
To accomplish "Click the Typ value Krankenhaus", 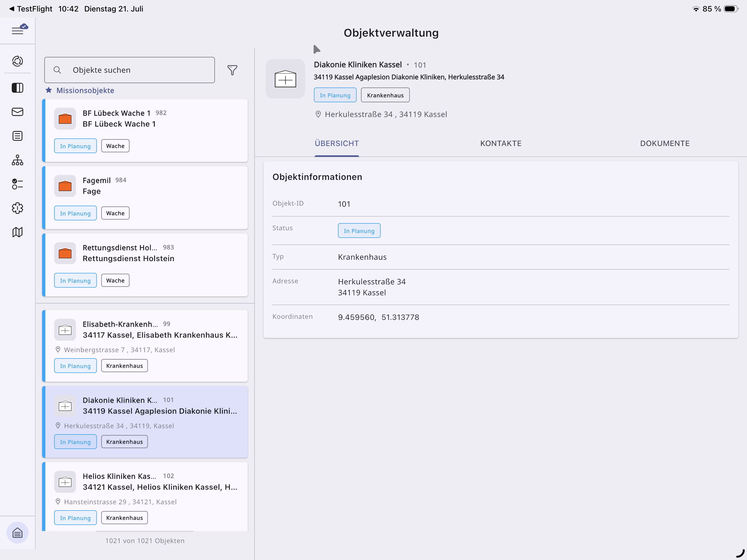I will point(362,257).
